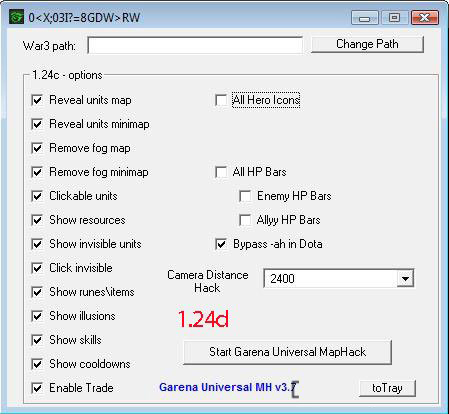Uncheck Show resources
Image resolution: width=449 pixels, height=414 pixels.
click(37, 220)
